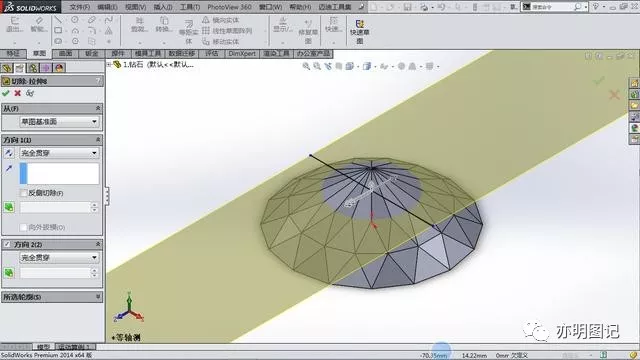Select the Spline sketch tool

click(x=109, y=20)
